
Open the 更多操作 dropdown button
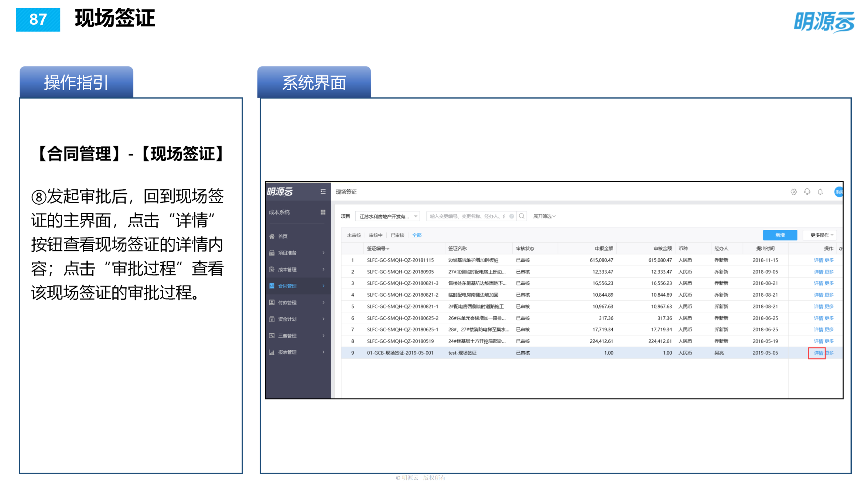pos(819,235)
